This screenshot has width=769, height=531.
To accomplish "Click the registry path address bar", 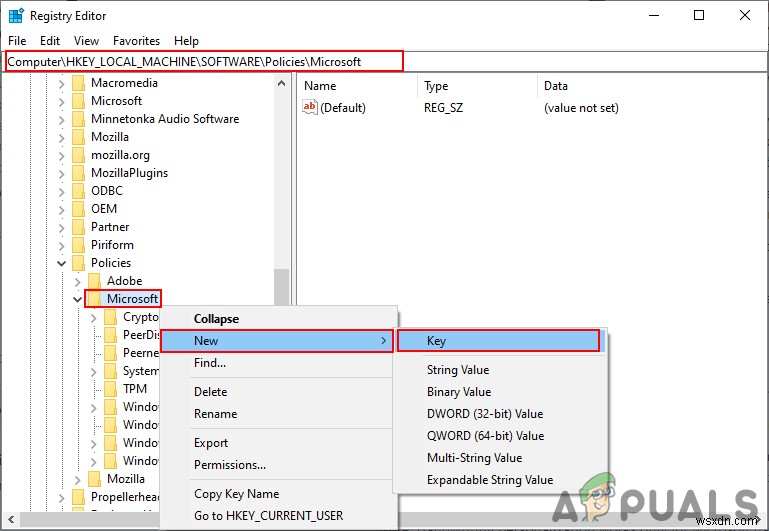I will pyautogui.click(x=384, y=62).
